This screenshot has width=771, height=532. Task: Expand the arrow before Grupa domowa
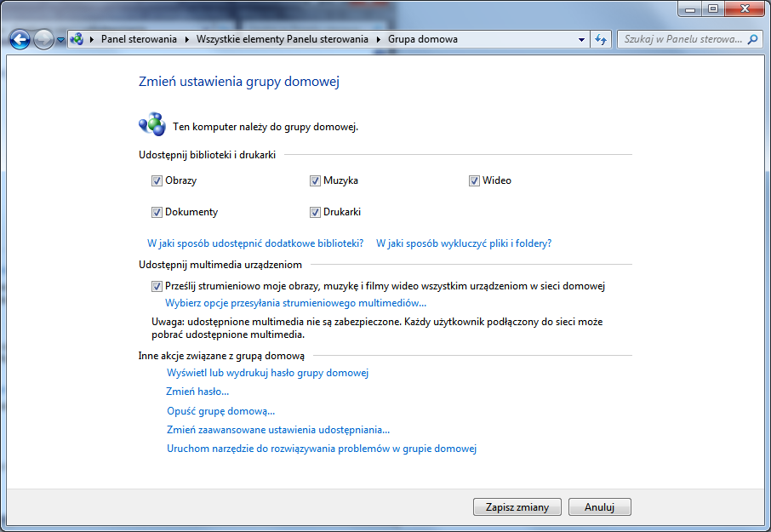point(379,39)
